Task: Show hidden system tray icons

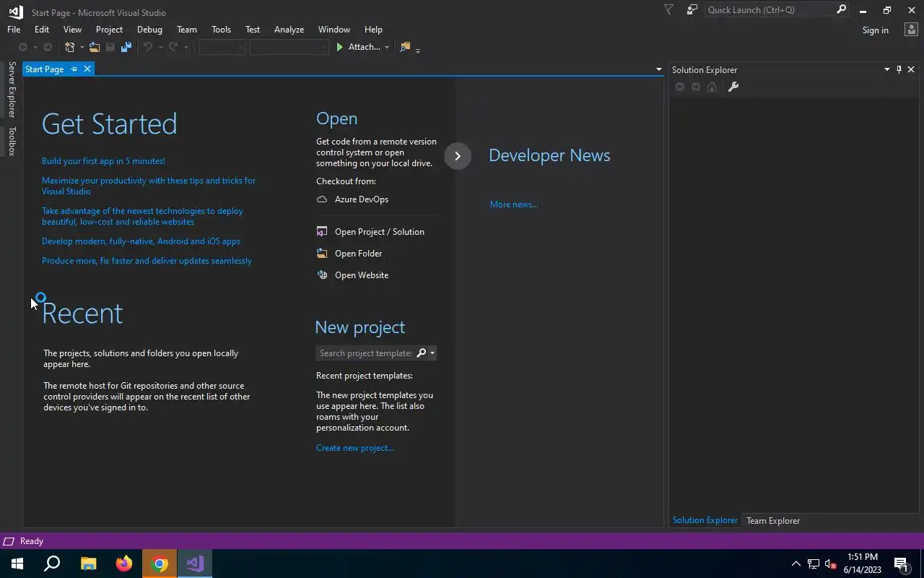Action: 796,564
